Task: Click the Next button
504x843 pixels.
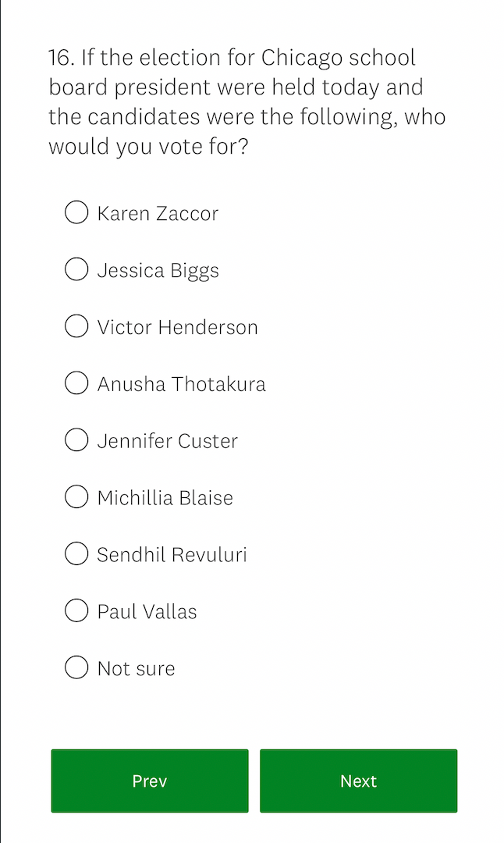Action: pos(358,781)
